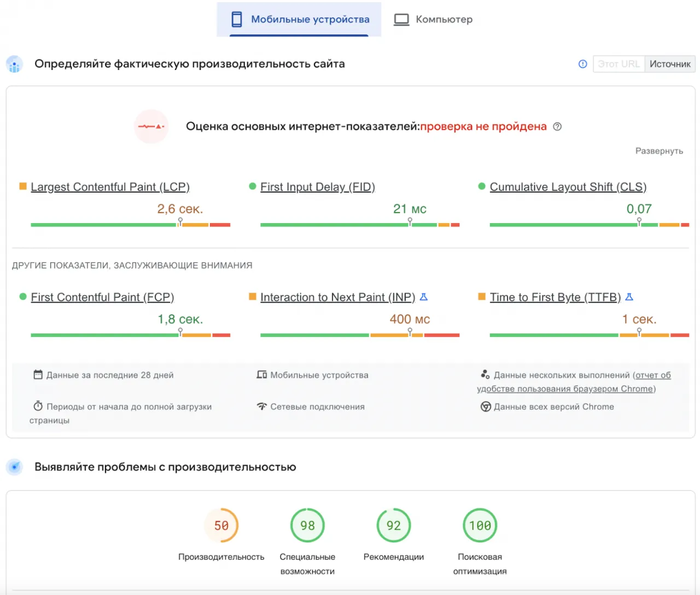Viewport: 700px width, 595px height.
Task: Click the stopwatch icon by Периоды от начала
Action: [x=38, y=406]
